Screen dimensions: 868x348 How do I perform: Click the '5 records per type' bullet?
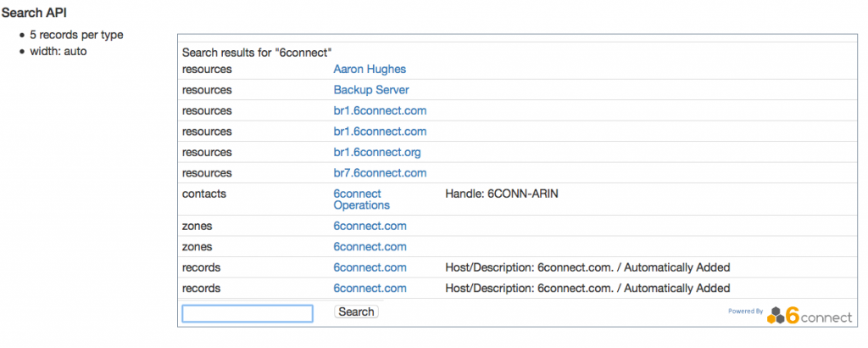76,35
